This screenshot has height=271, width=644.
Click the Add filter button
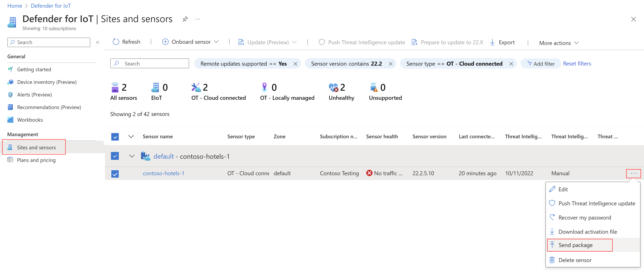pyautogui.click(x=541, y=64)
